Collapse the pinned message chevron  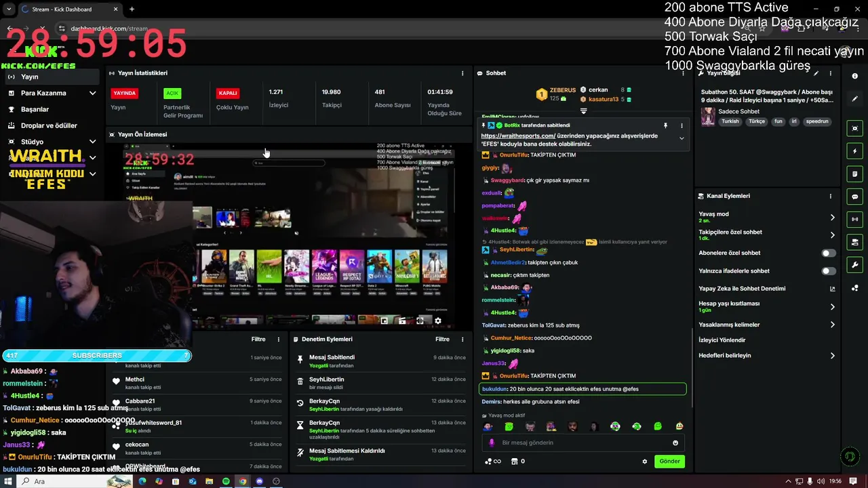click(x=682, y=138)
